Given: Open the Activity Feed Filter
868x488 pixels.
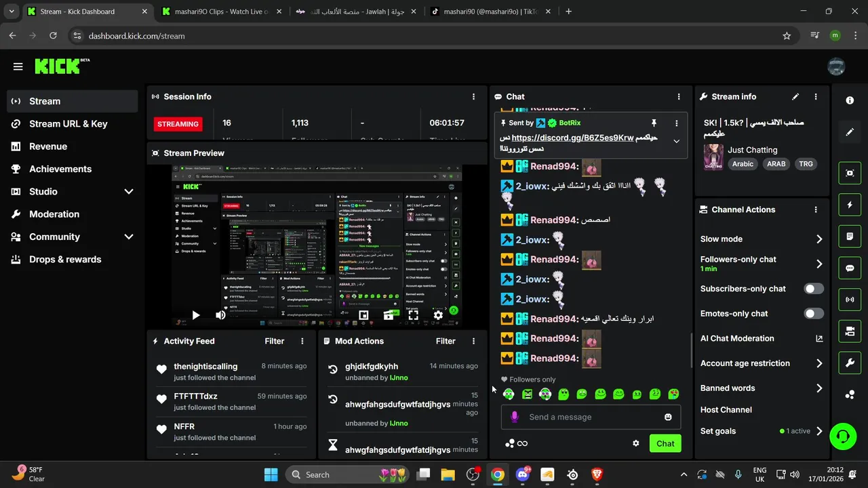Looking at the screenshot, I should click(275, 341).
